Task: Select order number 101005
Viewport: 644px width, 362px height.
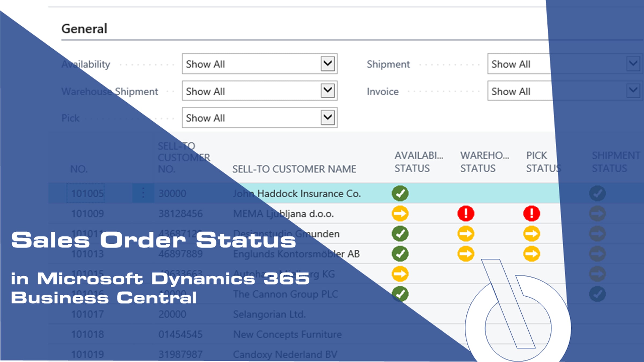Action: (87, 193)
